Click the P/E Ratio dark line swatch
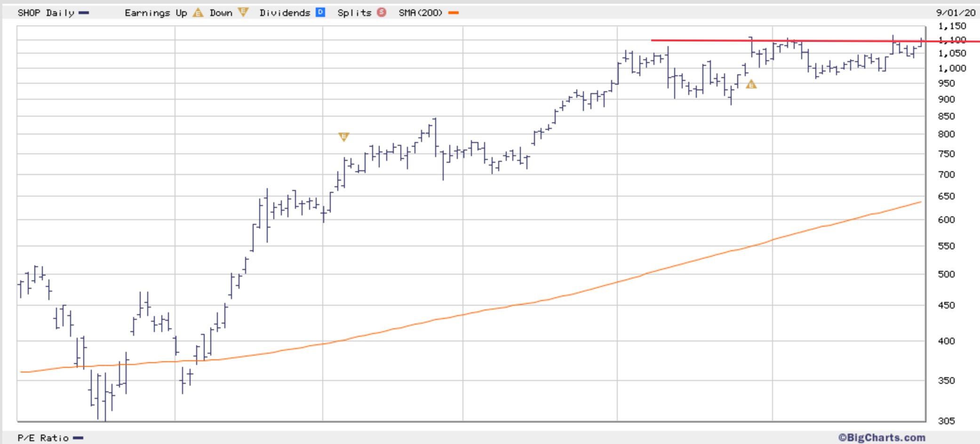The width and height of the screenshot is (980, 444). 78,438
